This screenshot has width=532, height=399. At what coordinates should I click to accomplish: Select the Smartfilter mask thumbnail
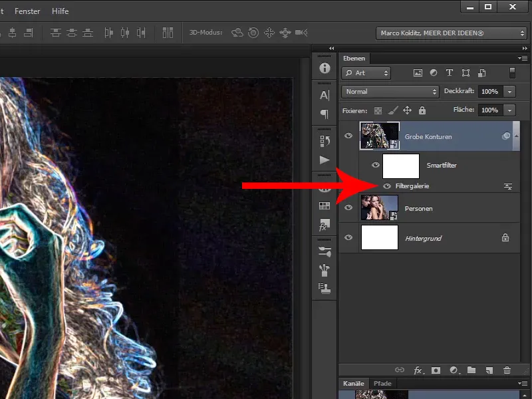pos(401,166)
